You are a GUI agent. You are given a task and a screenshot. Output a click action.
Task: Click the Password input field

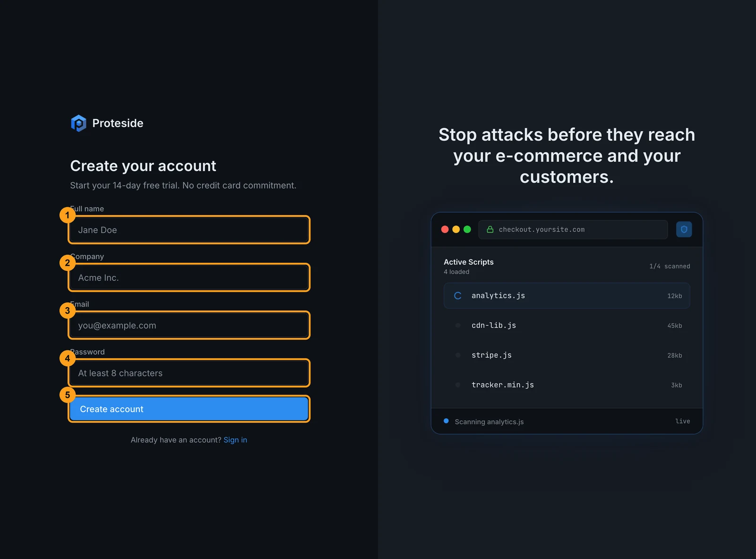click(189, 373)
